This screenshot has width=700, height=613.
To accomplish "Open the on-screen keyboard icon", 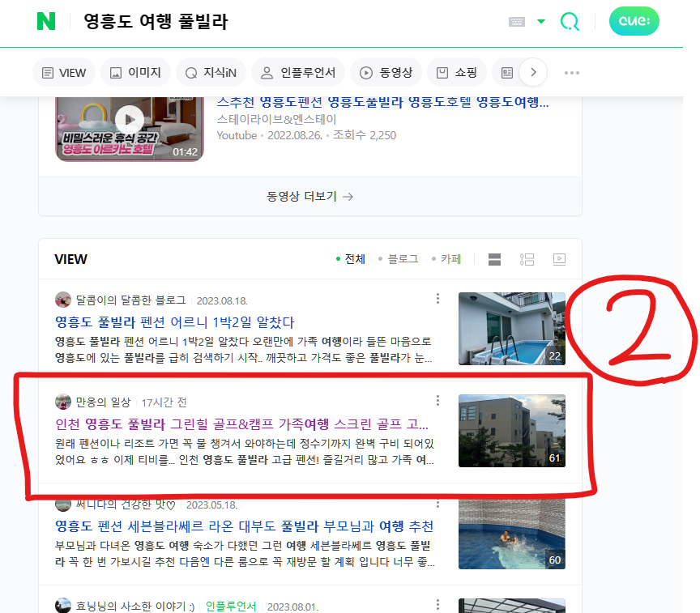I will coord(517,21).
